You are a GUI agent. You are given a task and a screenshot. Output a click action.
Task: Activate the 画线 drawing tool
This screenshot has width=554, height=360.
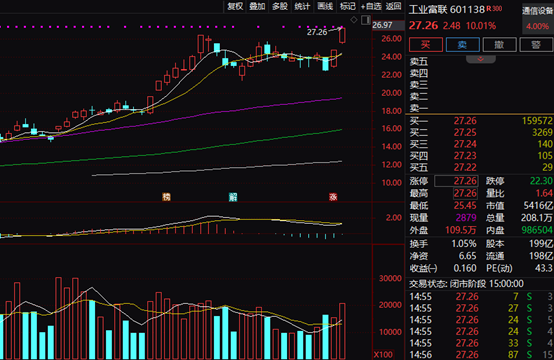point(325,6)
